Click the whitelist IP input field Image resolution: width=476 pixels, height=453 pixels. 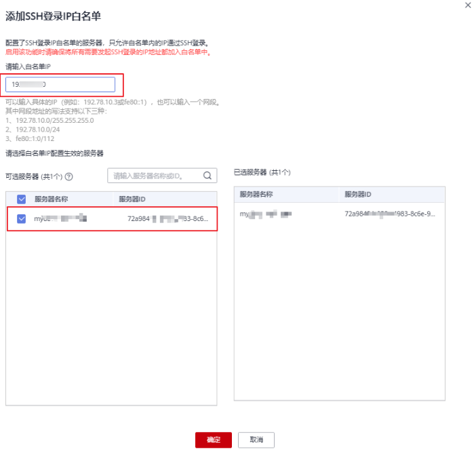pyautogui.click(x=60, y=84)
